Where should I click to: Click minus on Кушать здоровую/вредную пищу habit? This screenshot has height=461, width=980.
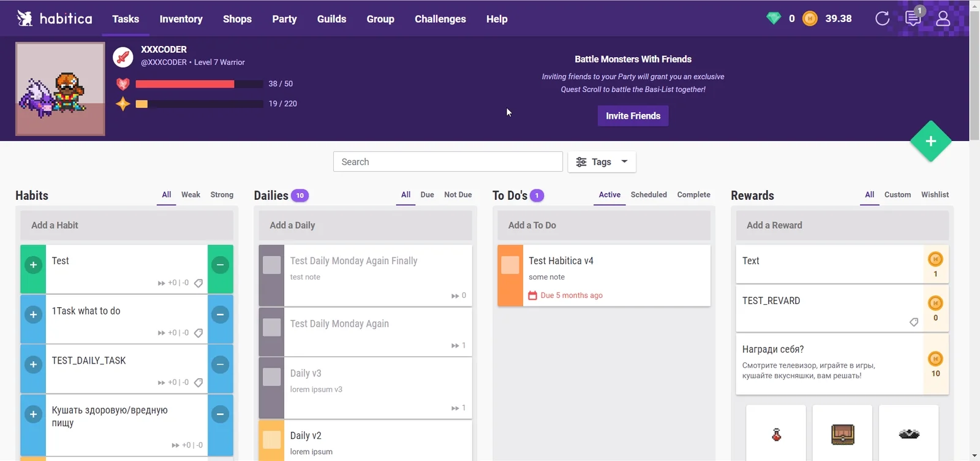click(220, 414)
